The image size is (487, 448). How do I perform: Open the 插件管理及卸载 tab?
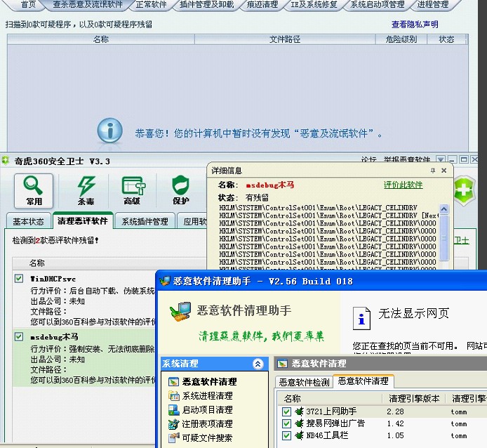(x=206, y=5)
